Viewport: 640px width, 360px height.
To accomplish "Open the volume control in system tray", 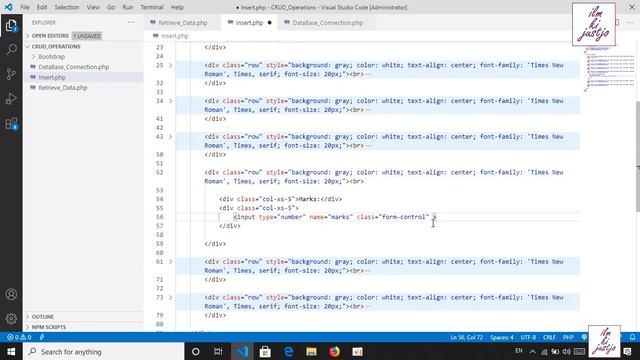I will pyautogui.click(x=567, y=351).
